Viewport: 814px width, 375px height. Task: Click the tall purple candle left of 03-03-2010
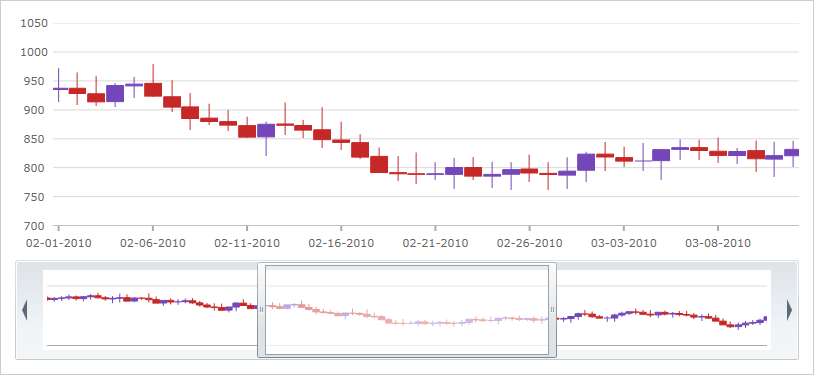[586, 162]
